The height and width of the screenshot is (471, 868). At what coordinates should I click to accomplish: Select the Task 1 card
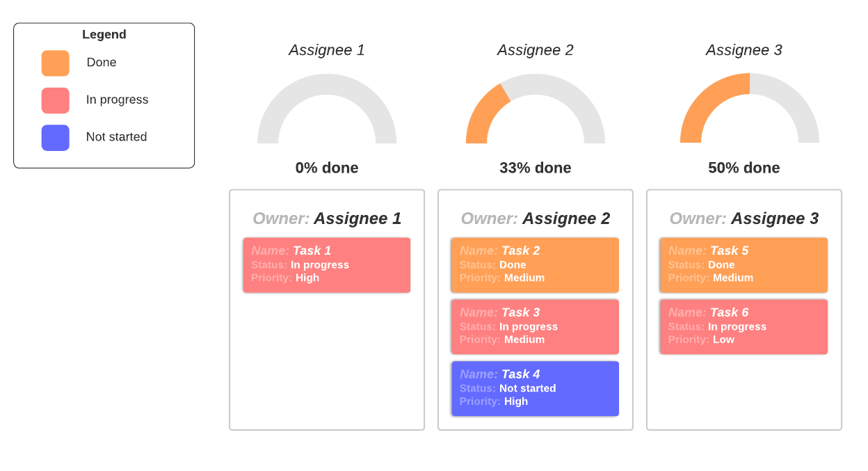coord(326,265)
